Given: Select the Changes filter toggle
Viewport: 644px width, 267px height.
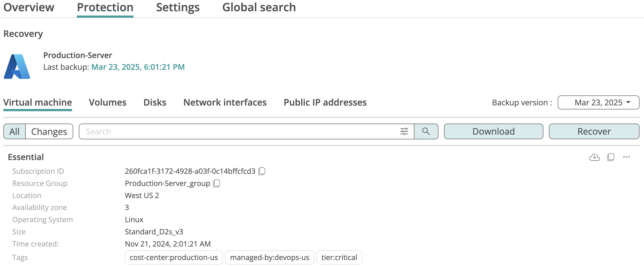Looking at the screenshot, I should pyautogui.click(x=49, y=131).
